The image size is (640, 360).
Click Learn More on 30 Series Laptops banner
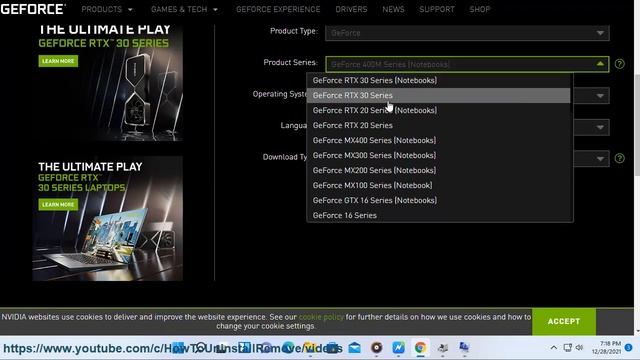(58, 204)
